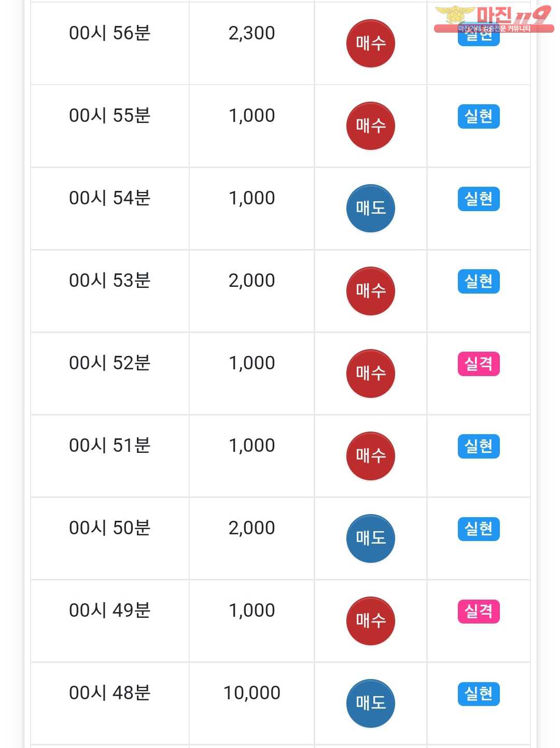Viewport: 560px width, 748px height.
Task: Click the blue 매도 circle for 00시 54분
Action: click(x=370, y=209)
